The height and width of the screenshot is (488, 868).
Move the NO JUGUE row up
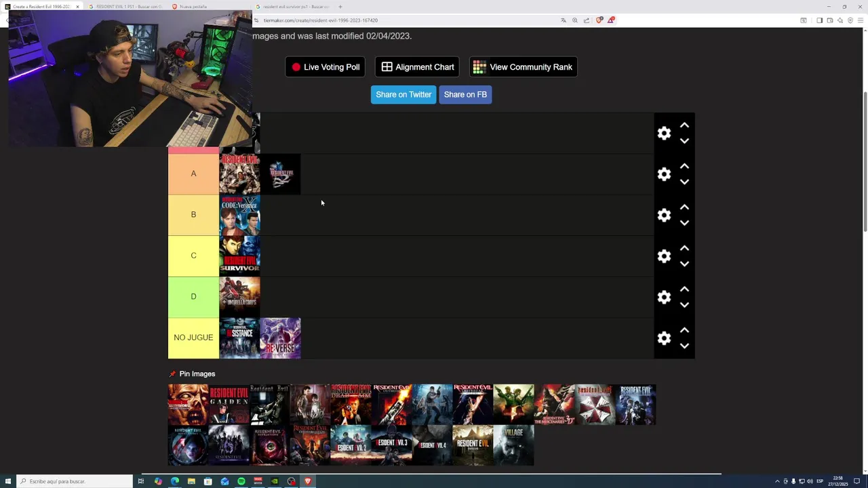pyautogui.click(x=684, y=330)
